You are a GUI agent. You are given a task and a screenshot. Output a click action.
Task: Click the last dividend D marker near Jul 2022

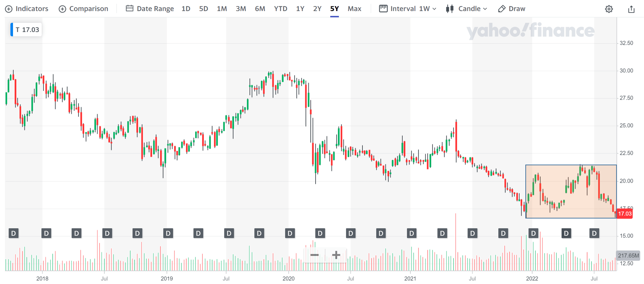click(594, 233)
